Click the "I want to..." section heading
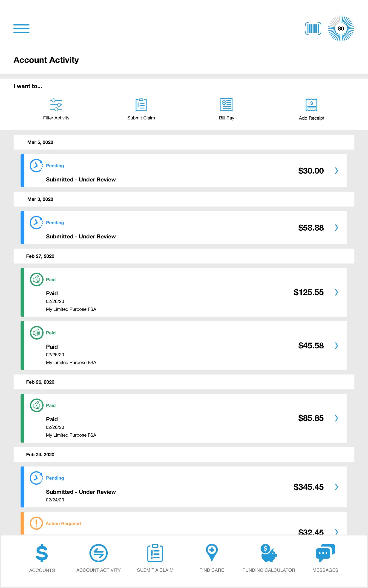The width and height of the screenshot is (368, 588). [28, 86]
